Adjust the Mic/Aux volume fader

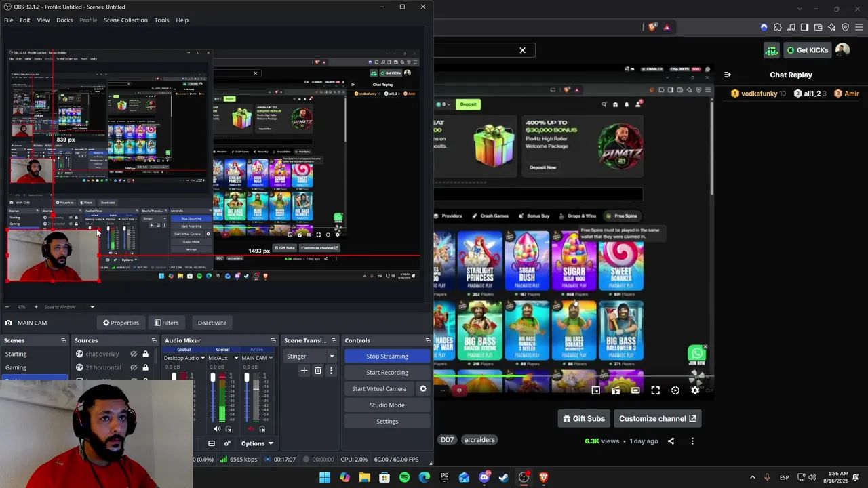pos(212,378)
